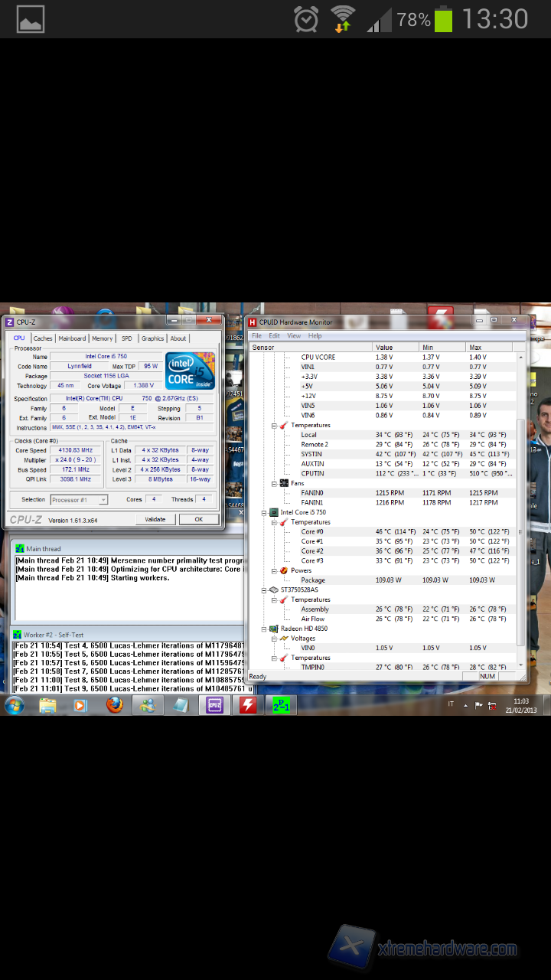Collapse the Fans tree section
The width and height of the screenshot is (551, 980).
click(x=274, y=483)
